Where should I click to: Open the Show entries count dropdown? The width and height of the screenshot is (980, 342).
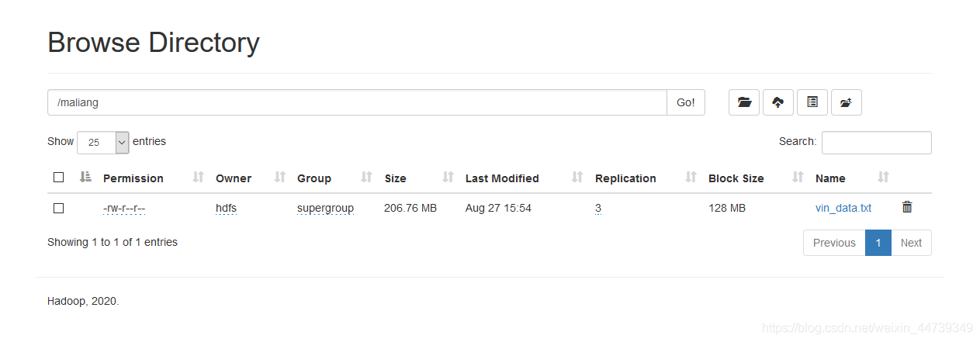102,142
